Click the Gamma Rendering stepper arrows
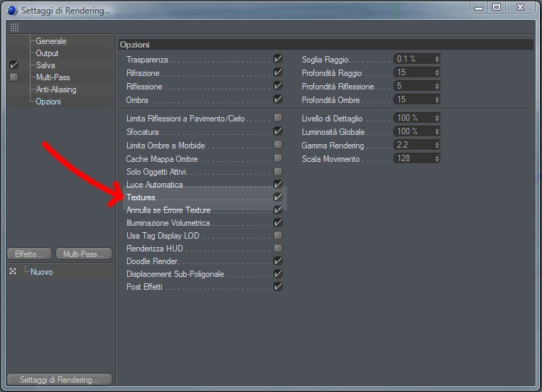This screenshot has width=542, height=392. (x=437, y=145)
